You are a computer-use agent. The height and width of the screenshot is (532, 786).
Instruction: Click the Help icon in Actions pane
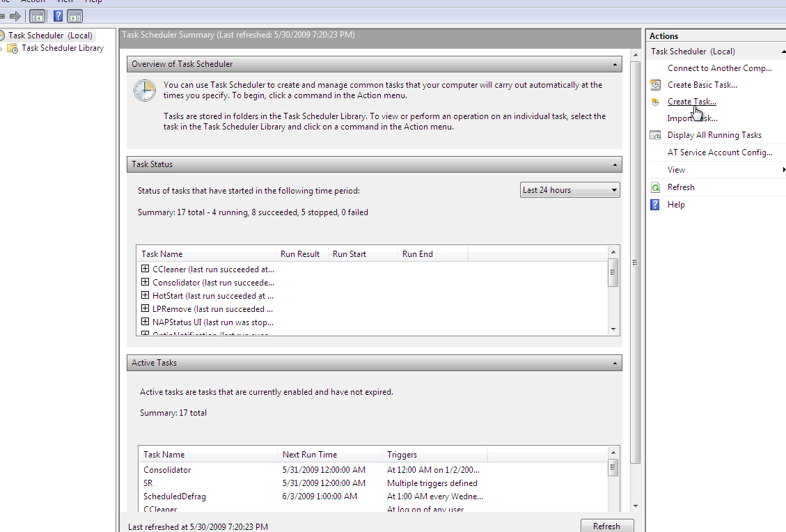655,205
